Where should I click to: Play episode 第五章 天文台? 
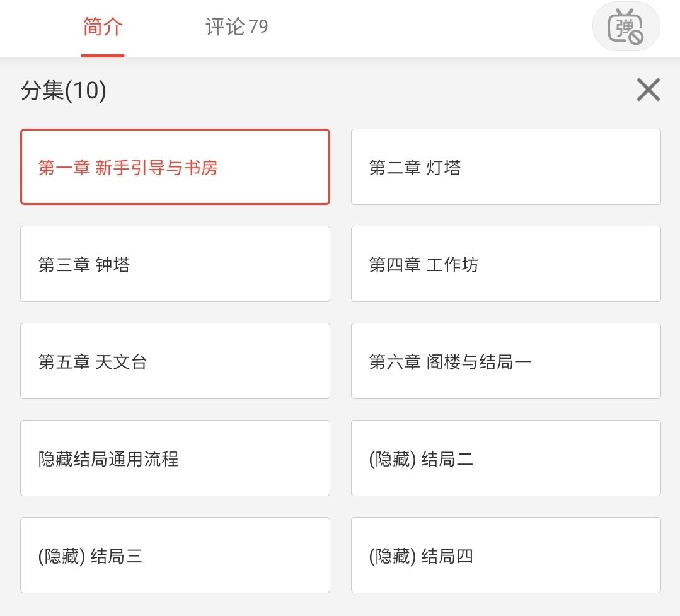175,361
